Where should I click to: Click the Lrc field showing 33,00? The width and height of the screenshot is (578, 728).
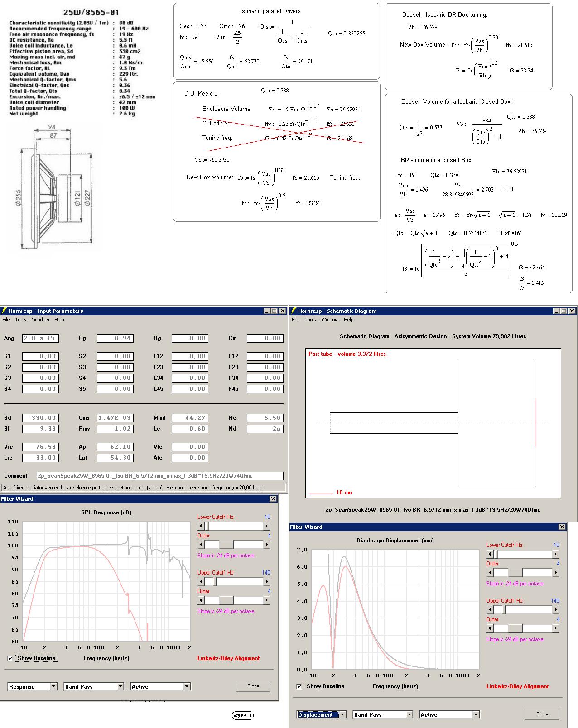point(40,458)
